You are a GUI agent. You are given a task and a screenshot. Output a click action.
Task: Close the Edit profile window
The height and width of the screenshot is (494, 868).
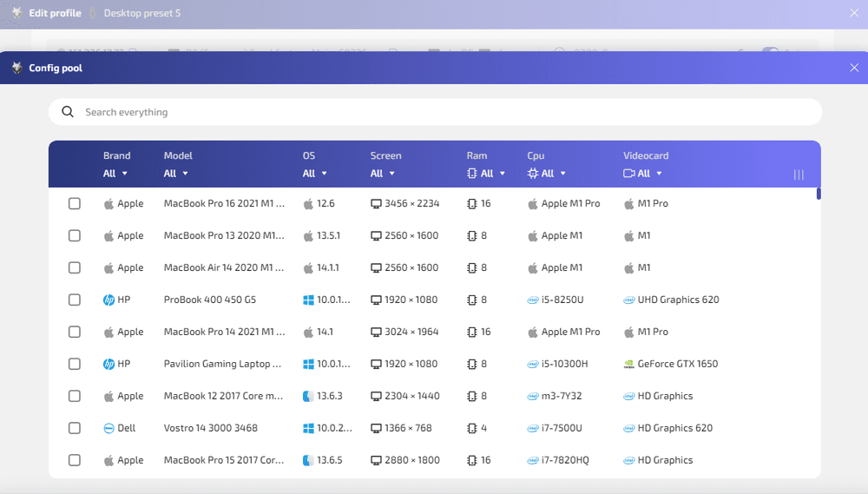[854, 13]
